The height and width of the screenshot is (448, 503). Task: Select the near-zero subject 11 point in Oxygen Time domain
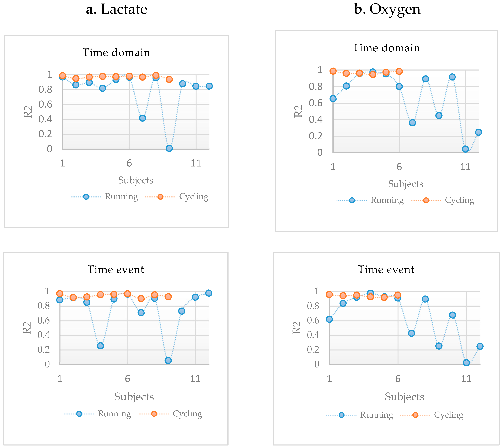pyautogui.click(x=465, y=149)
